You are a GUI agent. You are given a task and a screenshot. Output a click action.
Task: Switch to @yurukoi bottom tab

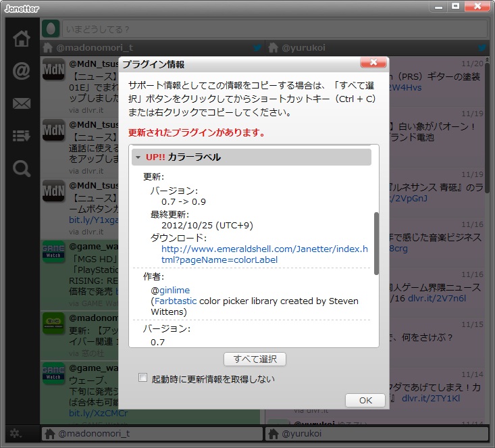coord(377,433)
